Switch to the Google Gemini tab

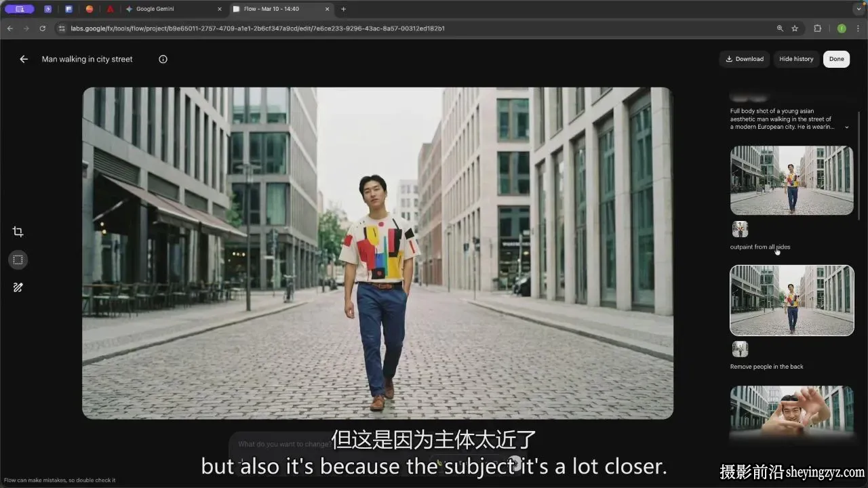click(174, 9)
